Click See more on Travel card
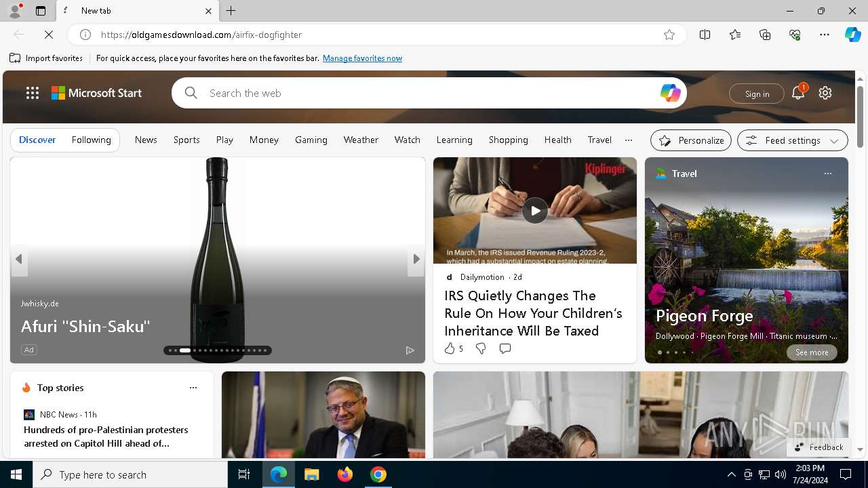The width and height of the screenshot is (868, 488). 812,352
